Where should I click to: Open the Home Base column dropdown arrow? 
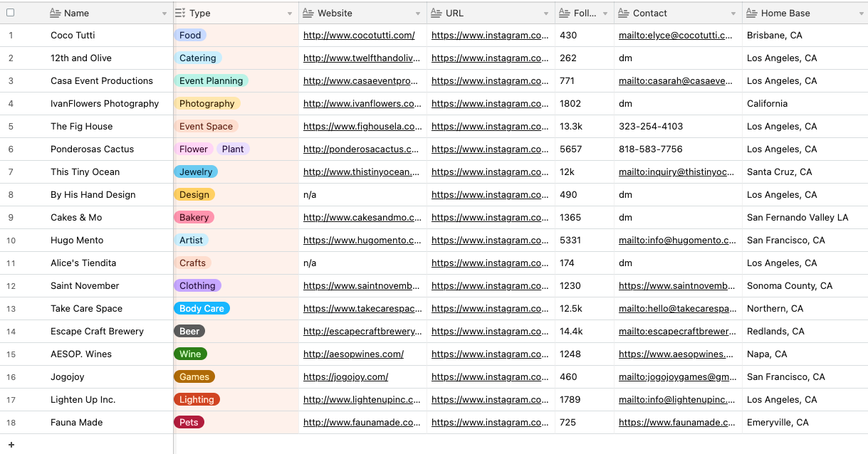coord(862,14)
